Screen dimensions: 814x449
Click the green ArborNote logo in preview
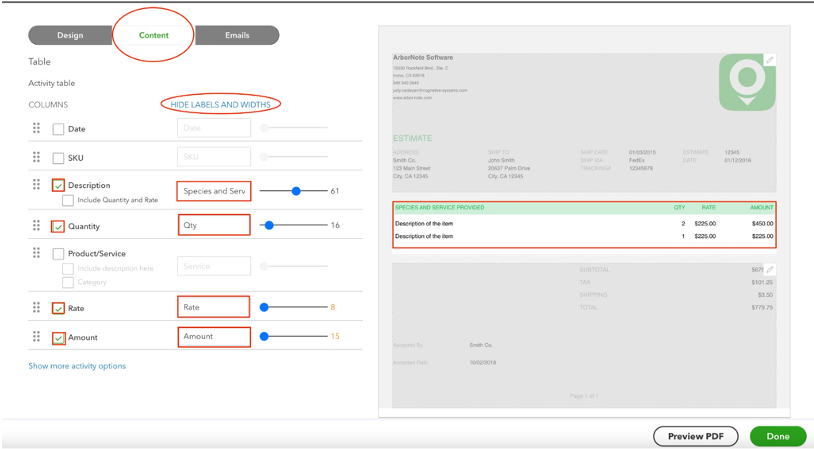coord(747,82)
